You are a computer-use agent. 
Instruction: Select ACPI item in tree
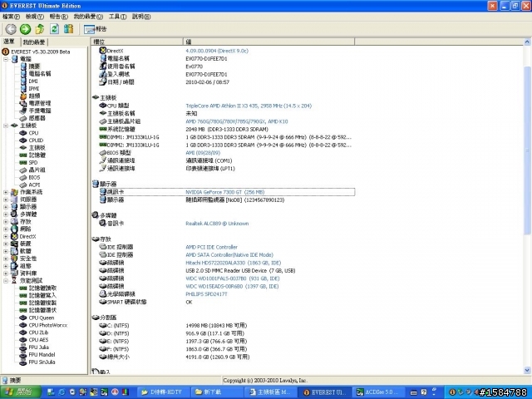click(x=34, y=185)
